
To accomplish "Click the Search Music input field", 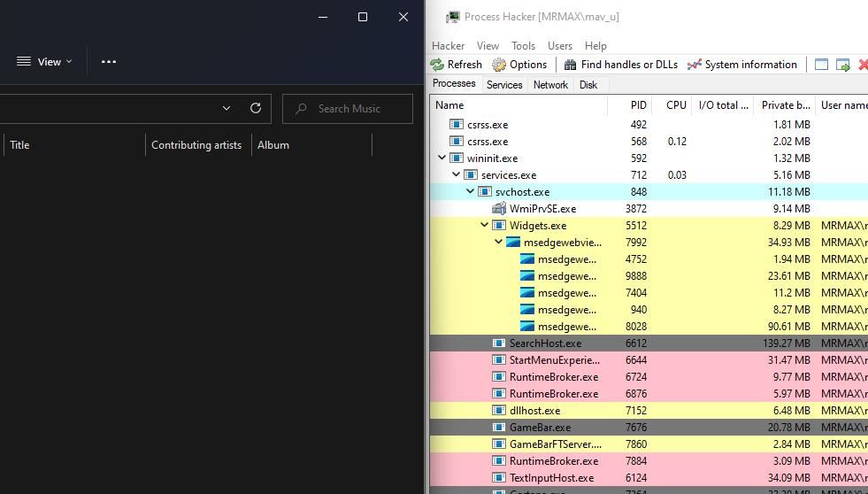I will click(x=348, y=109).
